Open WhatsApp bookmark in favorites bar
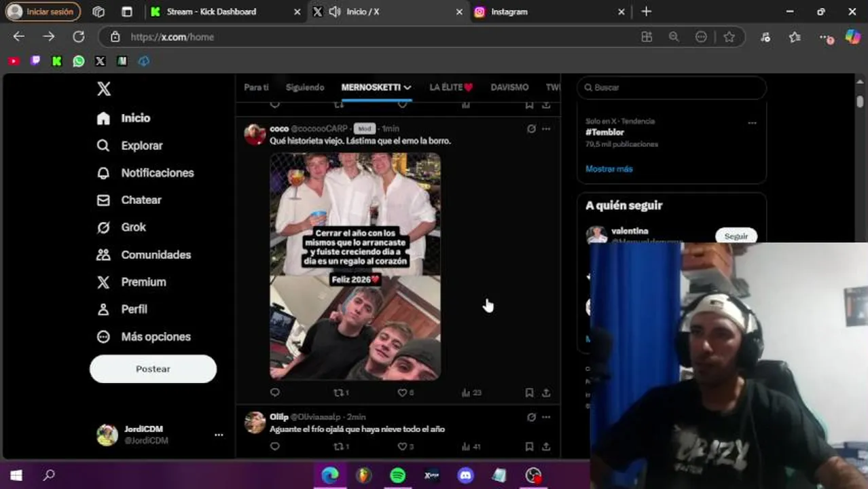 coord(79,61)
